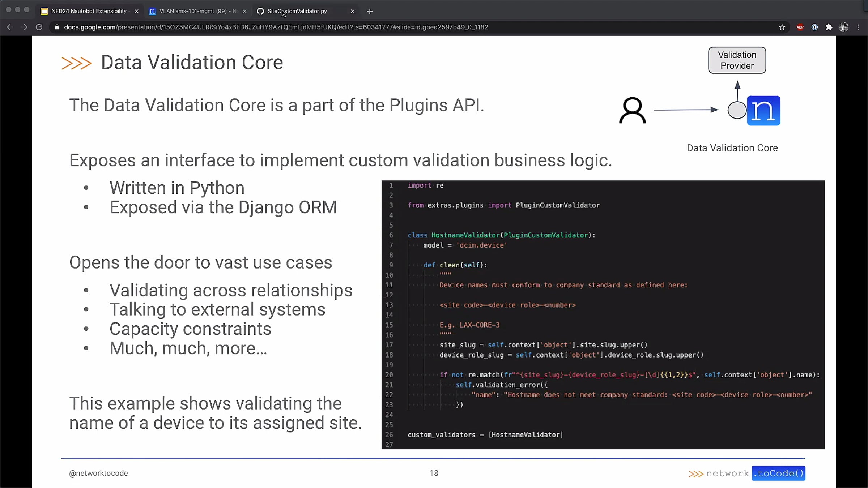Screen dimensions: 868x488
Task: Click 'E.g. LAX-CORE-3' docstring line
Action: point(469,325)
